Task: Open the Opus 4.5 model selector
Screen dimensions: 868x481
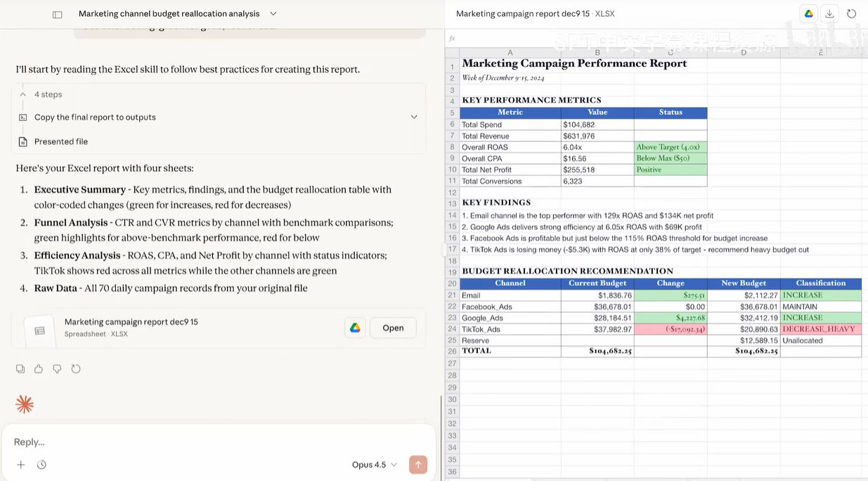Action: (375, 465)
